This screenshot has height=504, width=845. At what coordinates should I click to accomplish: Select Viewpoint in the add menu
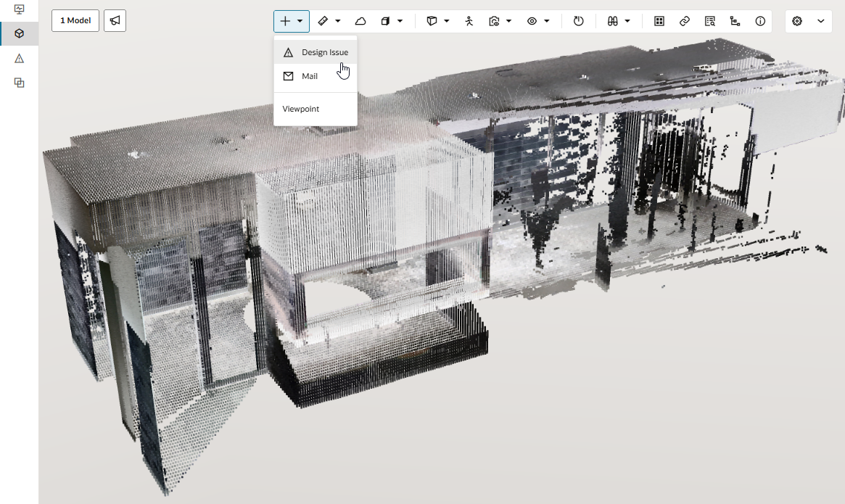301,109
